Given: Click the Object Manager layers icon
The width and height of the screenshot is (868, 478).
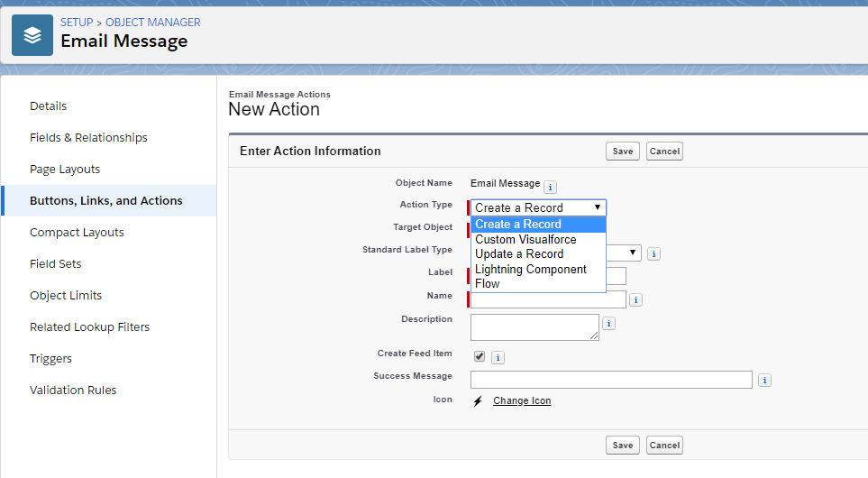Looking at the screenshot, I should [x=32, y=35].
